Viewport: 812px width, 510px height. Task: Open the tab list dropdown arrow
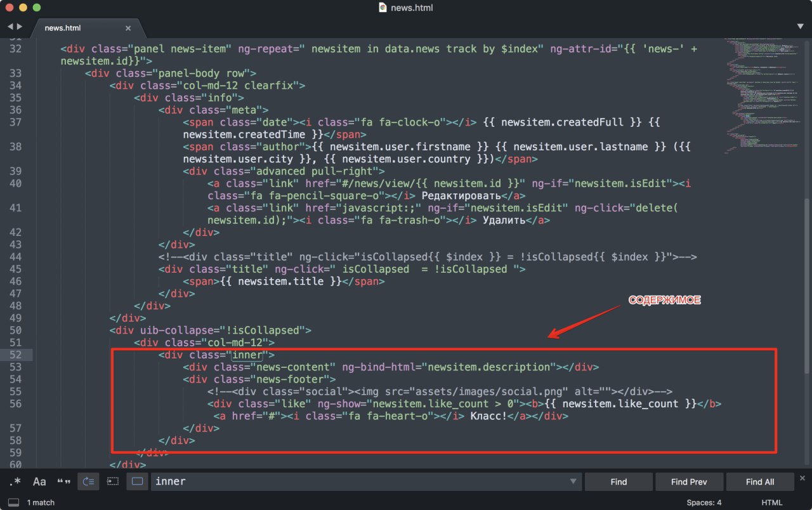coord(800,27)
